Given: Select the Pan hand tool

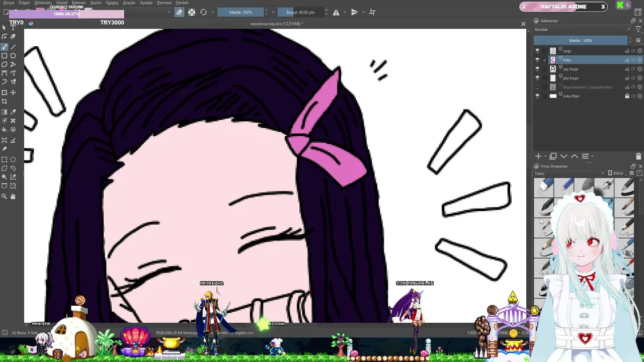Looking at the screenshot, I should pos(13,197).
